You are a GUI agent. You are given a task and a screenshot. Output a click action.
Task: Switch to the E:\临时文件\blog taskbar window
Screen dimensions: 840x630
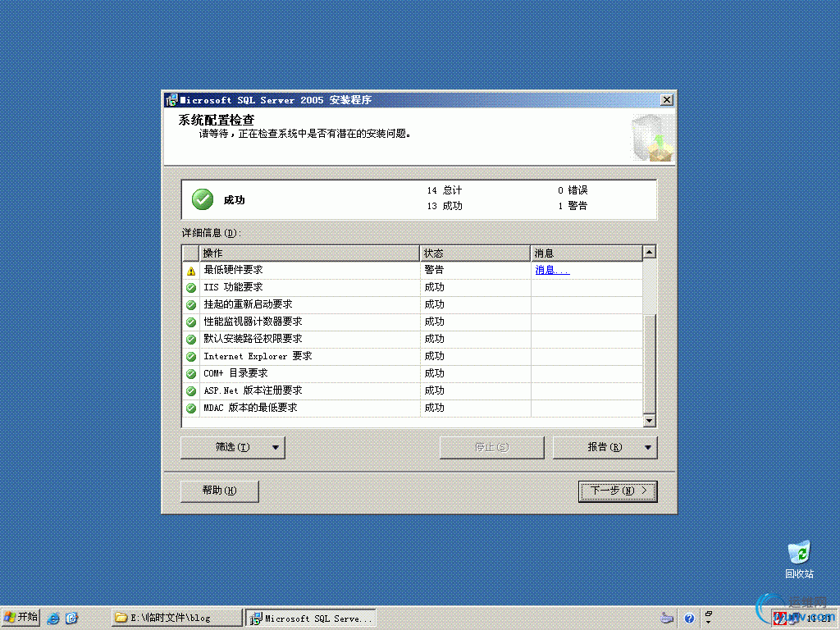[177, 617]
